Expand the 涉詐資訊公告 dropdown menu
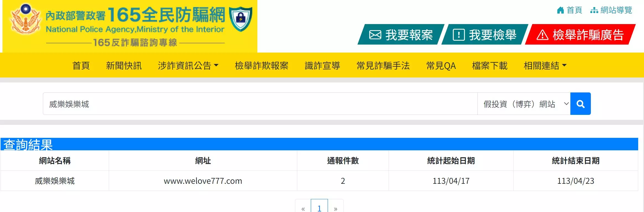The image size is (644, 212). click(x=188, y=66)
